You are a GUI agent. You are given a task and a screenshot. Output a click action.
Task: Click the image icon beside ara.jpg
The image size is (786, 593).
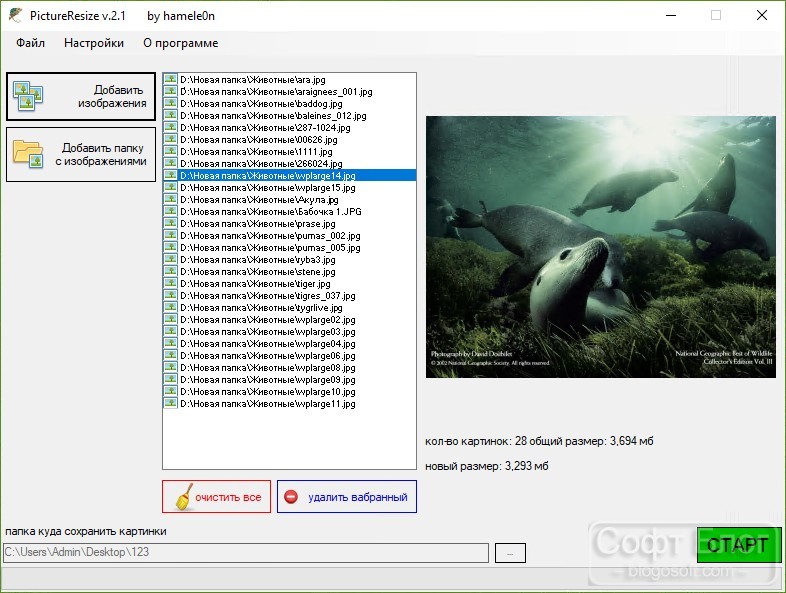pos(170,79)
